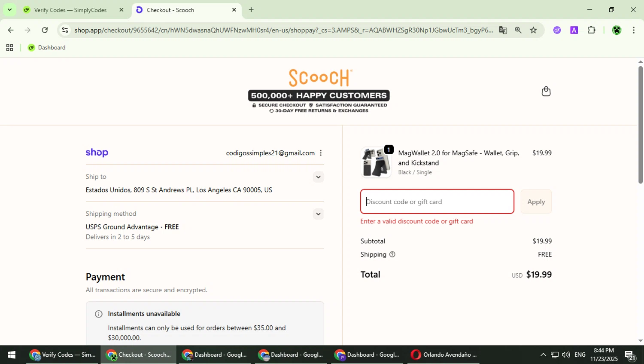Viewport: 644px width, 364px height.
Task: Open the account options kebab menu
Action: 321,153
